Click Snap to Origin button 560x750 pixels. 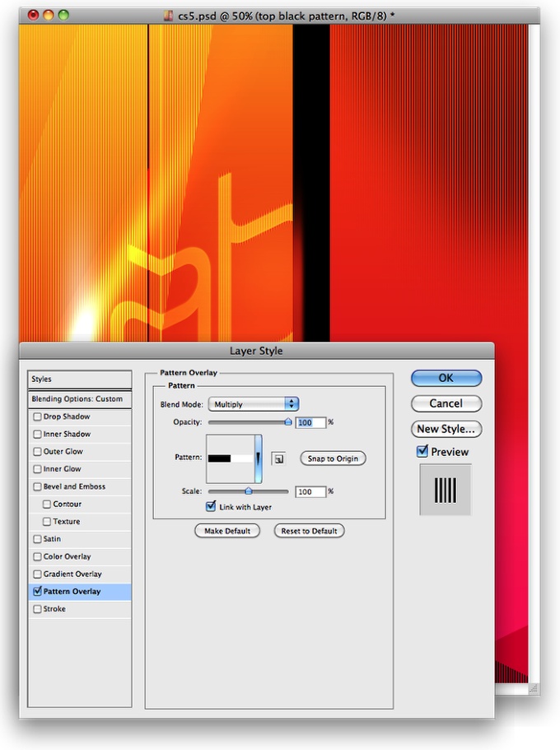tap(333, 459)
